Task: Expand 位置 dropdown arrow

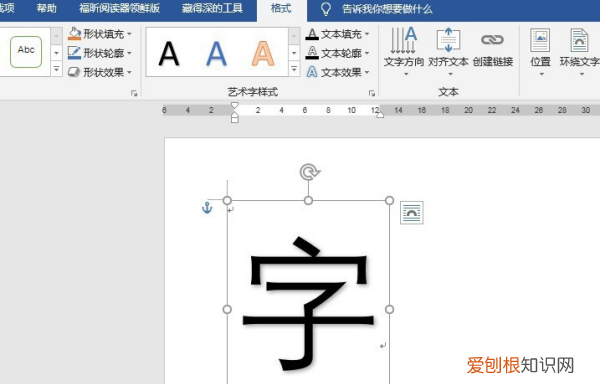Action: 541,74
